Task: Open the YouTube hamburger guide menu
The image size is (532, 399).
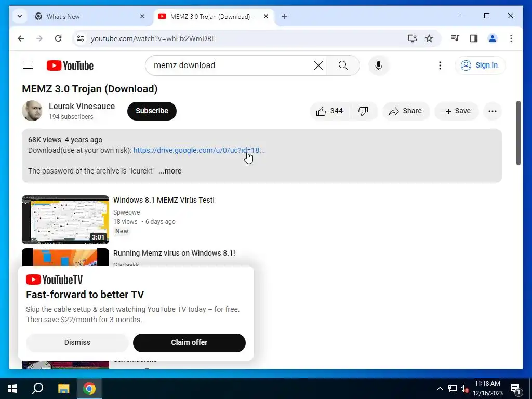Action: (x=28, y=65)
